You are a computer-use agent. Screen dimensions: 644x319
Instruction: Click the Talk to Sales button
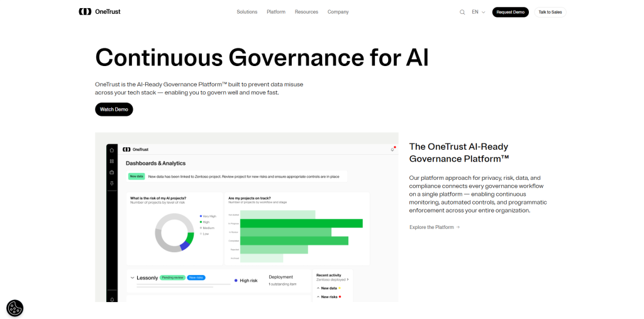point(550,13)
